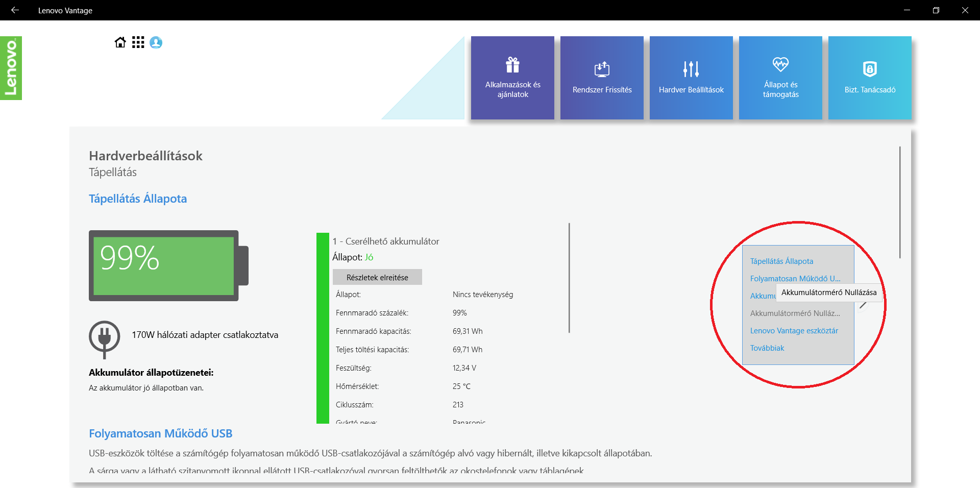
Task: Minimize the Lenovo Vantage window
Action: click(907, 10)
